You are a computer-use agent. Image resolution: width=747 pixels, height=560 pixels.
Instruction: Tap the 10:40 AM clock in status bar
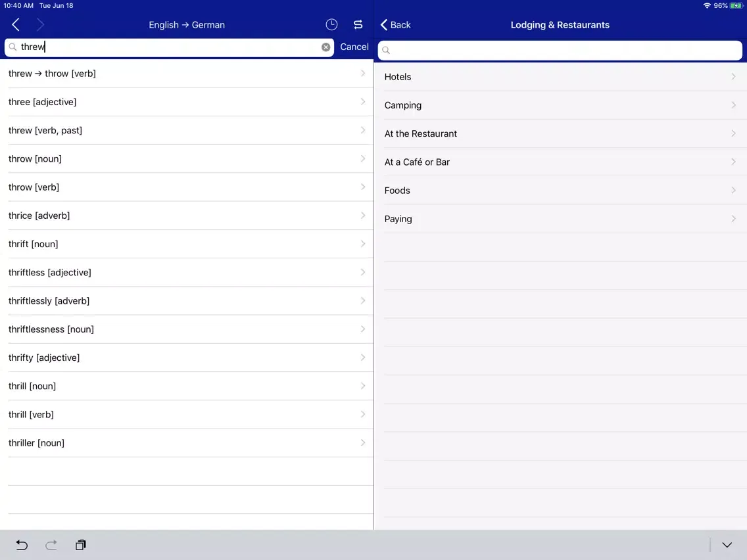[18, 6]
